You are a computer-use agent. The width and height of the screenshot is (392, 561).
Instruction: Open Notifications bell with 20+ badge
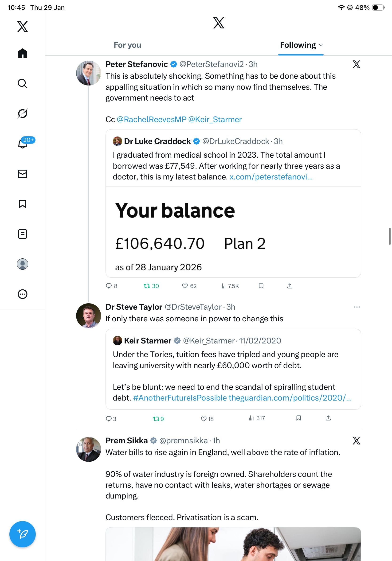coord(23,144)
